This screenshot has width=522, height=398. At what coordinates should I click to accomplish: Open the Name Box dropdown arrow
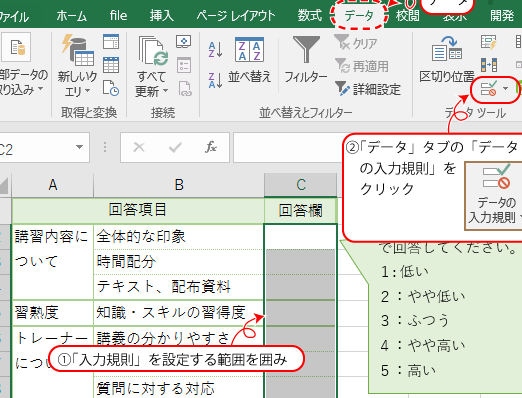[79, 147]
